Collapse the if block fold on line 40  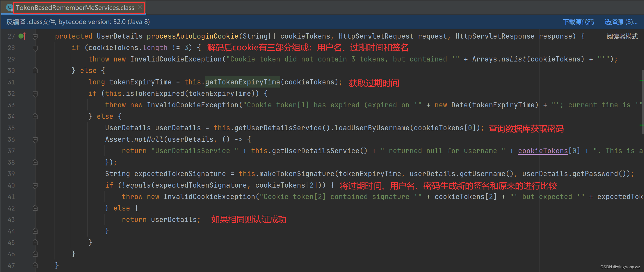tap(35, 186)
